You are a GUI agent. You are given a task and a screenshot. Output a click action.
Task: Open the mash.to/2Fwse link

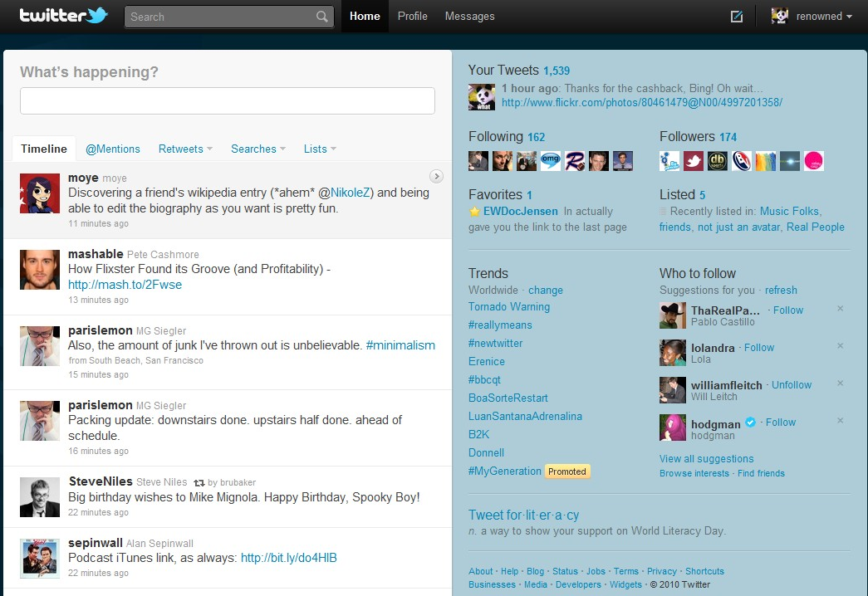pyautogui.click(x=125, y=285)
